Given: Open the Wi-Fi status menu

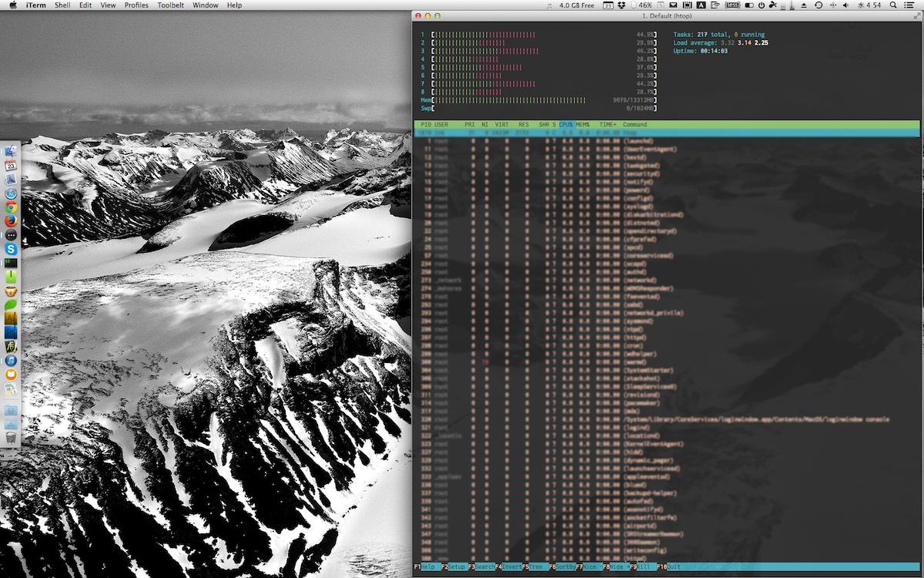Looking at the screenshot, I should 715,5.
